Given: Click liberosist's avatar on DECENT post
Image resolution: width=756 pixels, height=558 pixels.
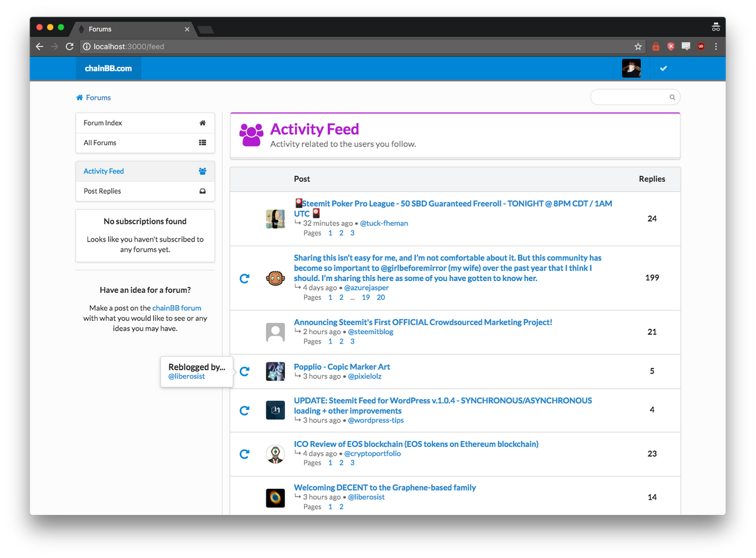Looking at the screenshot, I should (275, 498).
